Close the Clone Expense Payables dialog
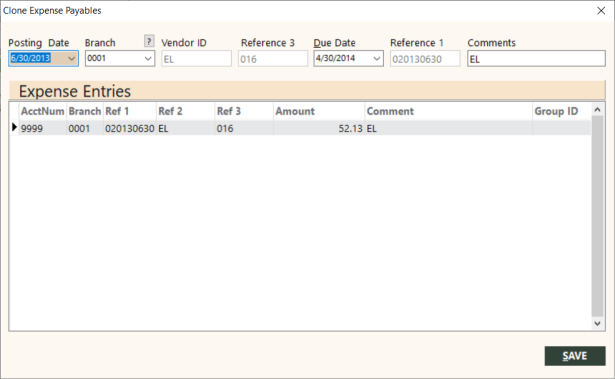 (x=601, y=11)
